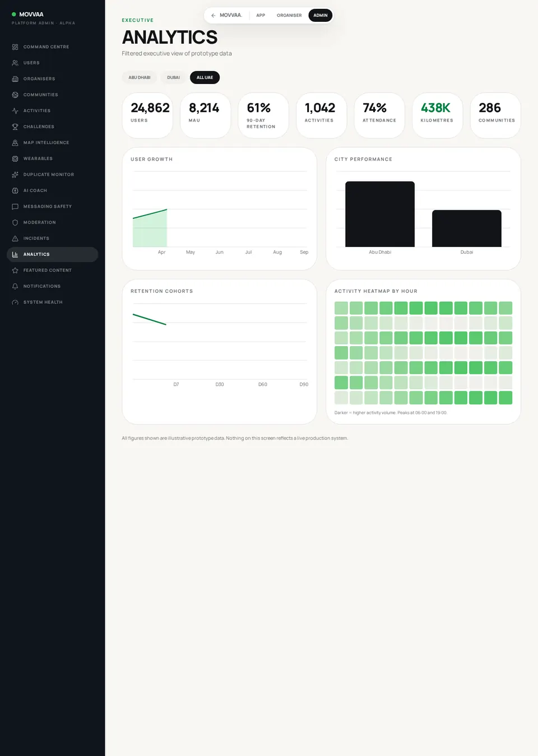Open the 61% 90-day retention card

click(263, 115)
